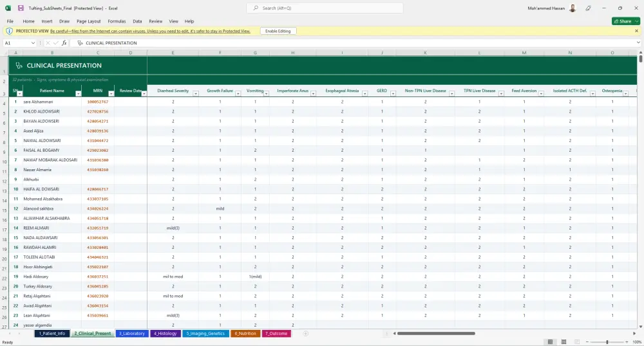
Task: Click horizontal scrollbar left arrow
Action: tap(394, 334)
